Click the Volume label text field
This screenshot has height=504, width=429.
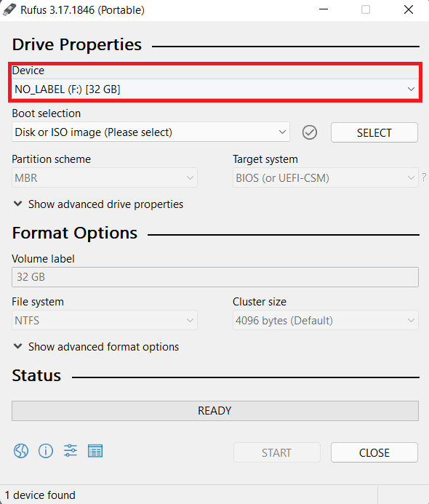click(215, 277)
